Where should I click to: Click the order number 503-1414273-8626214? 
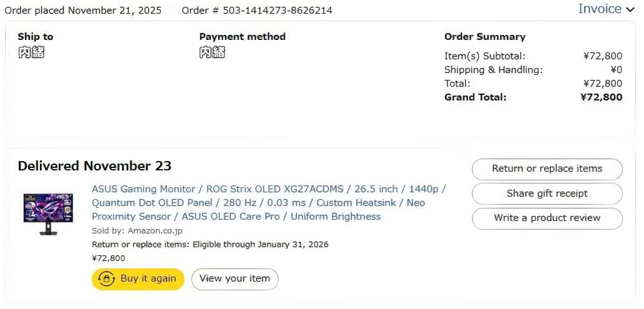coord(274,11)
